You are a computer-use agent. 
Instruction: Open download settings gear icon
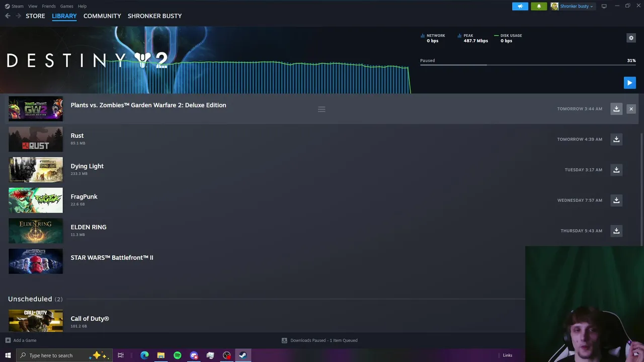pos(631,38)
